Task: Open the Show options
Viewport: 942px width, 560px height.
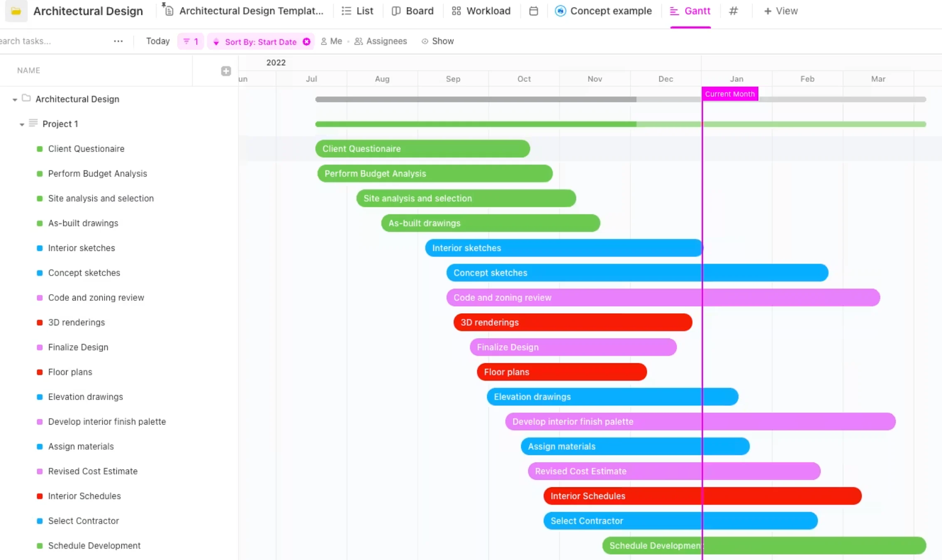Action: [437, 41]
